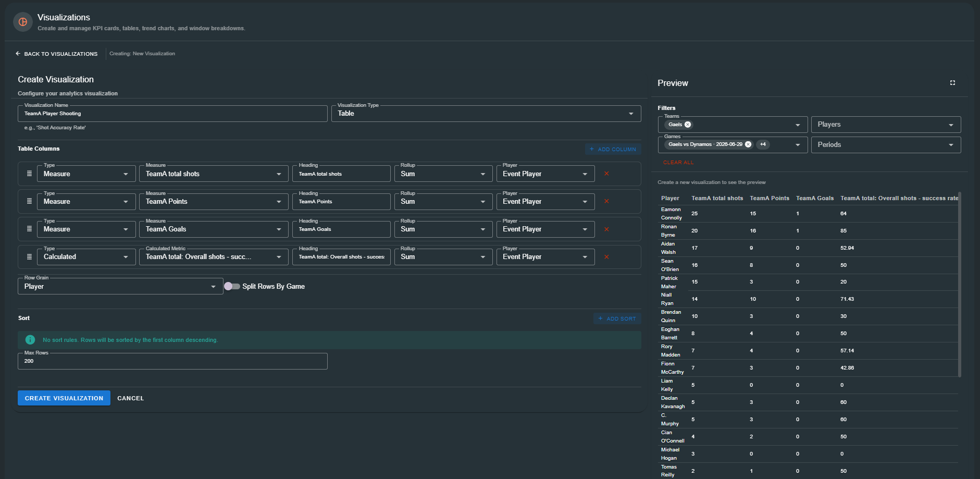Click the preview table vertical scrollbar
Screen dimensions: 980x479
coord(960,284)
